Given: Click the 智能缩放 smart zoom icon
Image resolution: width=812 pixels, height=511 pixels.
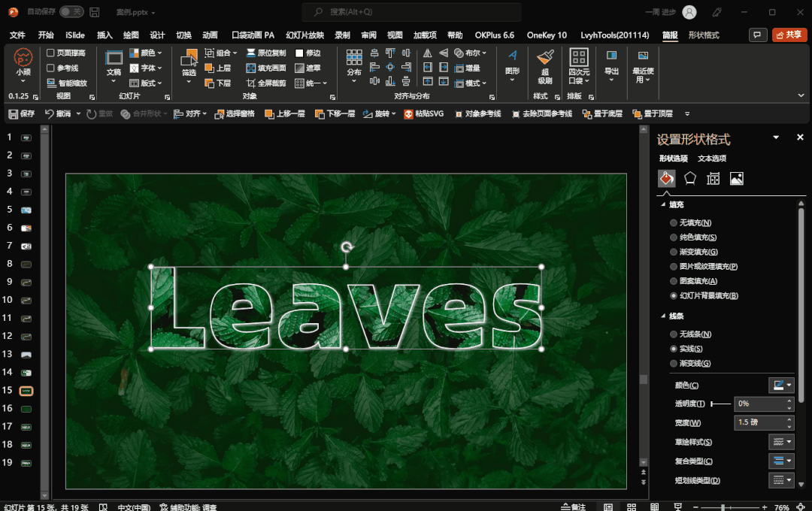Looking at the screenshot, I should pyautogui.click(x=51, y=83).
